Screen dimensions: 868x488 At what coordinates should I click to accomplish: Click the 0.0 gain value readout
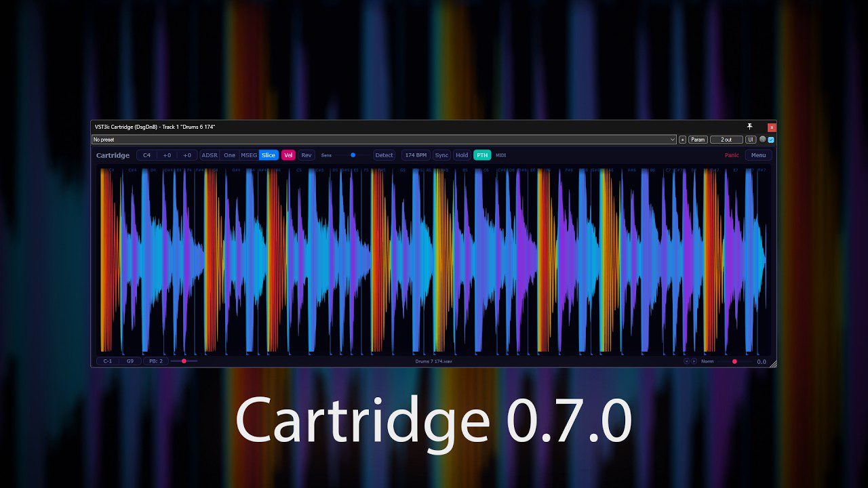762,361
